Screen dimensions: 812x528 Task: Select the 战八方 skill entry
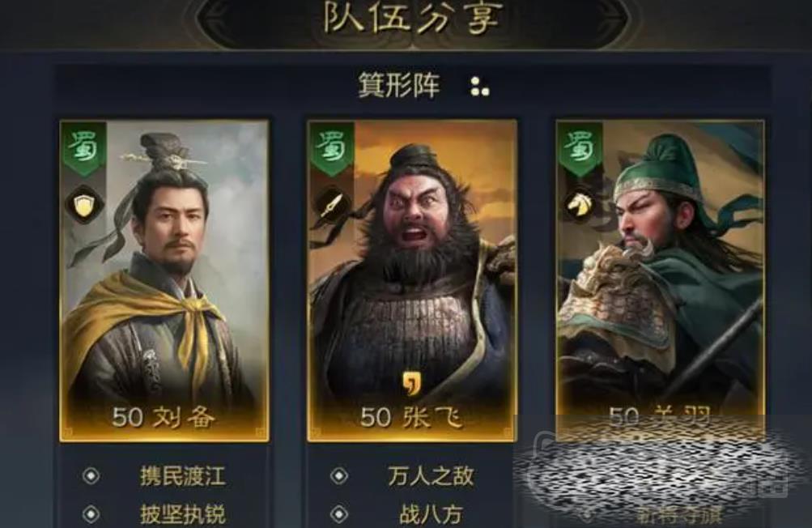(x=431, y=514)
